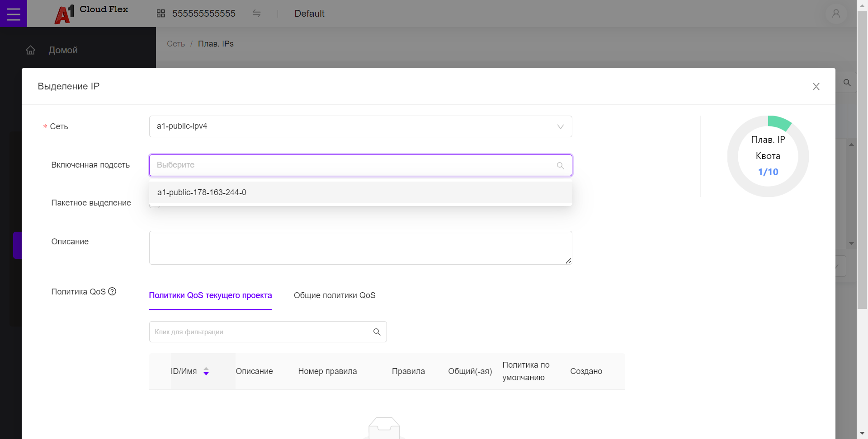Image resolution: width=868 pixels, height=439 pixels.
Task: Click the quota value 1/10
Action: coord(768,172)
